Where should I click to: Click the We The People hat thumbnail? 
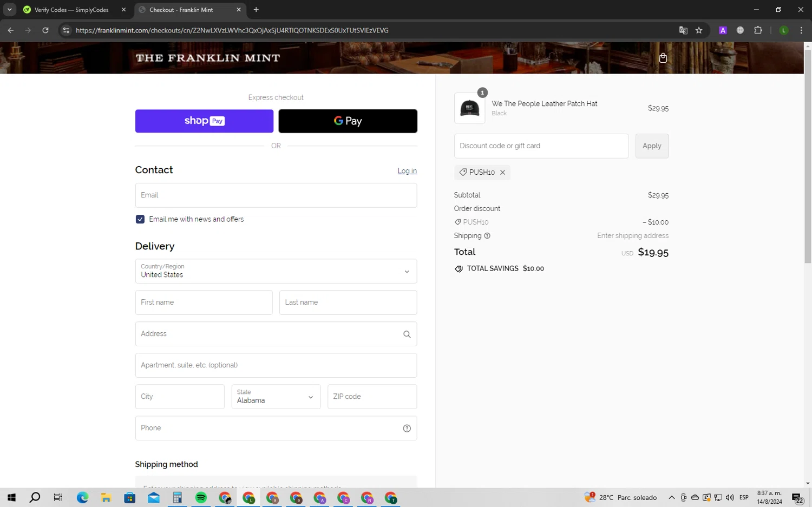click(469, 108)
